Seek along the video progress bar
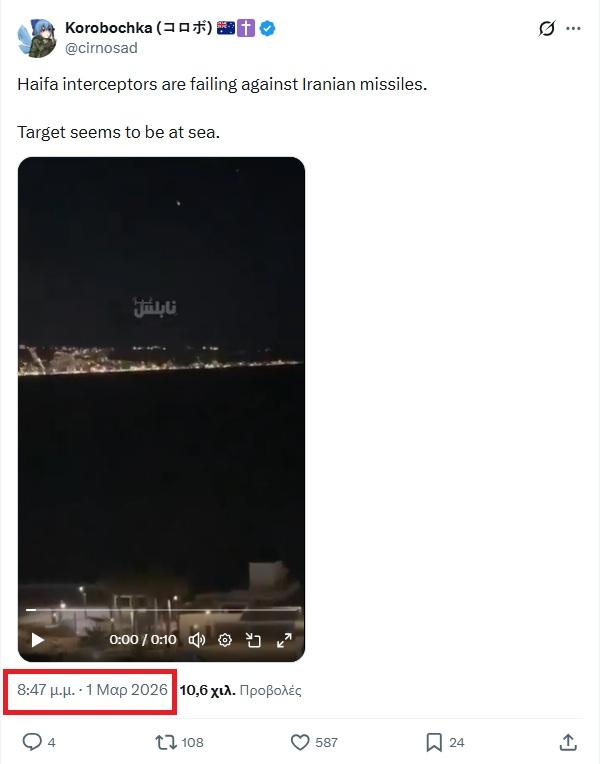The height and width of the screenshot is (764, 600). tap(163, 609)
